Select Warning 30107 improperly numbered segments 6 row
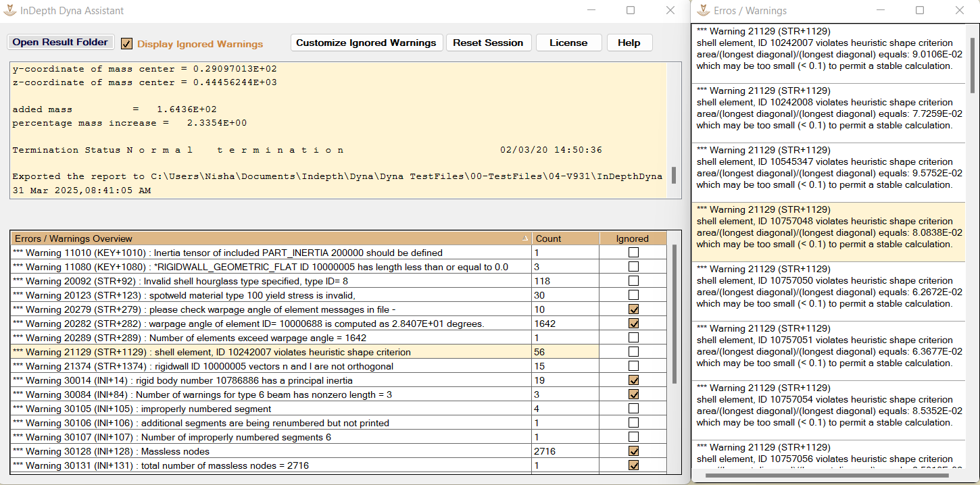 tap(339, 437)
